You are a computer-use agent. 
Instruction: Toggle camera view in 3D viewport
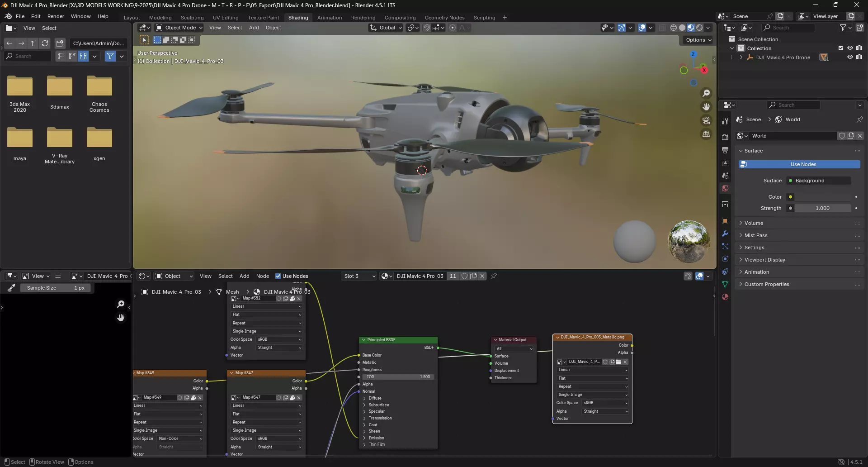click(x=706, y=120)
